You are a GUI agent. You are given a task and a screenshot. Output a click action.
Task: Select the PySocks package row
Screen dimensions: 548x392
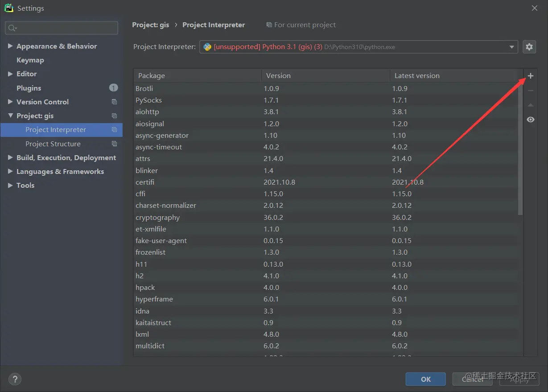[326, 100]
